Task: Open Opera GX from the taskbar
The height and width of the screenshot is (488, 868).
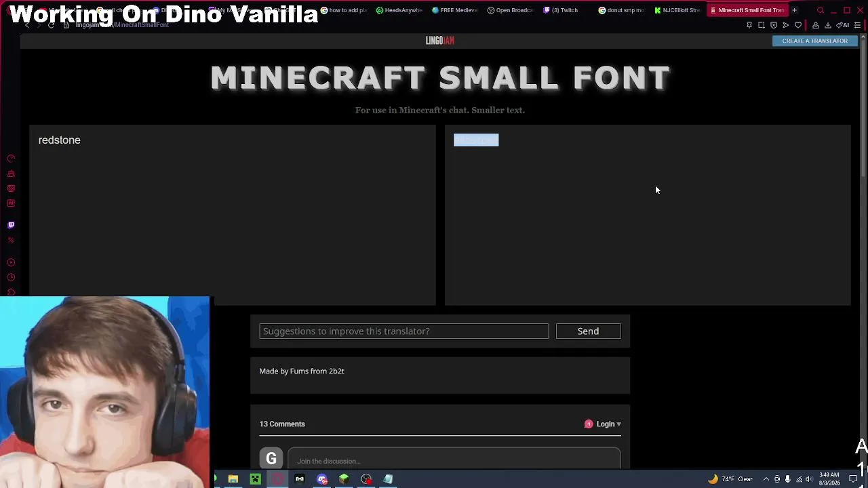Action: coord(277,479)
